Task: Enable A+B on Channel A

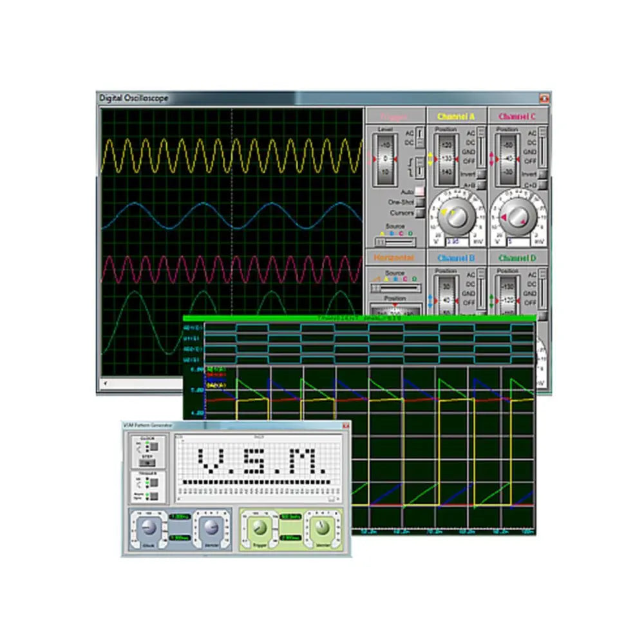Action: (x=480, y=185)
